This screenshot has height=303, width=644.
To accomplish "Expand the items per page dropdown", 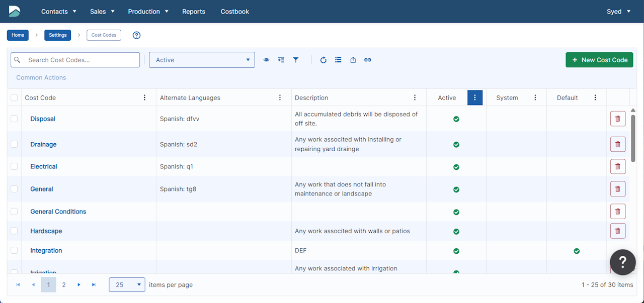I will click(x=127, y=285).
